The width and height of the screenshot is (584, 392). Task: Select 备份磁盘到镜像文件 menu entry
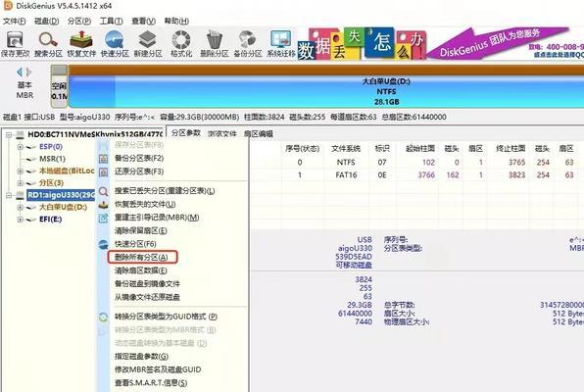[147, 284]
